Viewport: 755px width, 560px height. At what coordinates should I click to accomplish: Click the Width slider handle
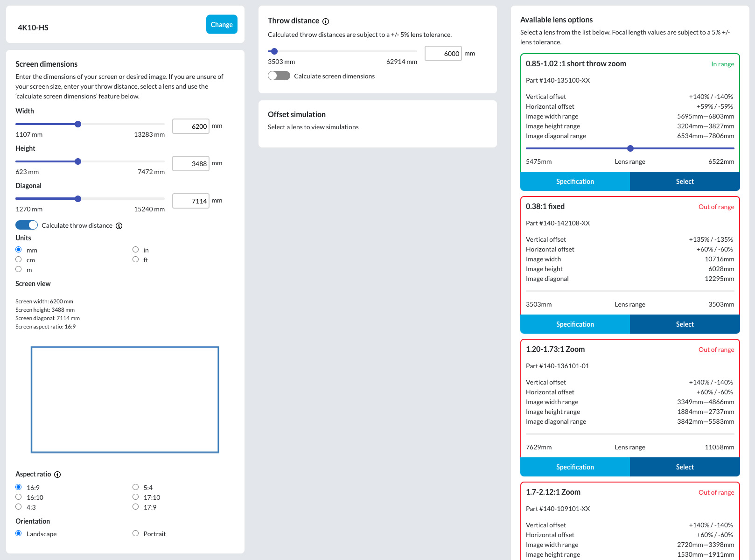click(78, 124)
